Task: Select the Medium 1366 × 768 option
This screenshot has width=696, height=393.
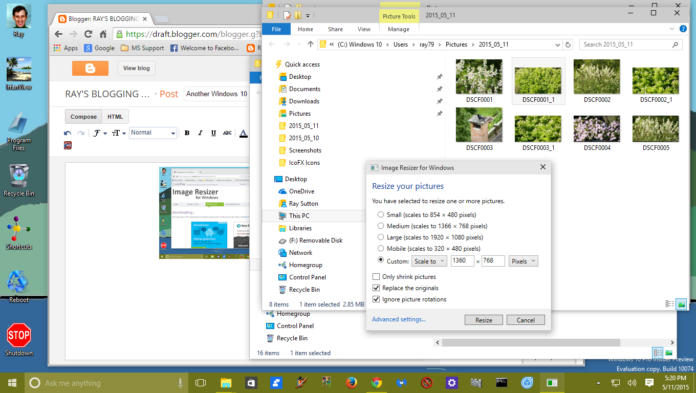Action: coord(381,226)
